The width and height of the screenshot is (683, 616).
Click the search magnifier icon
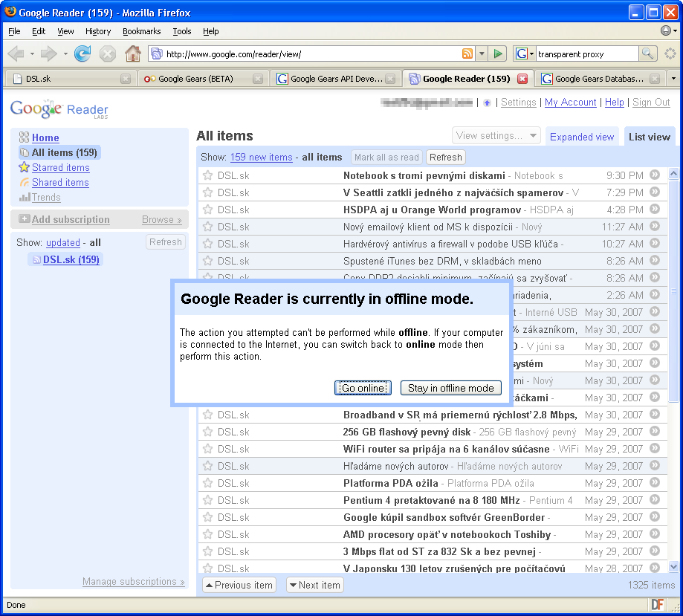point(648,54)
